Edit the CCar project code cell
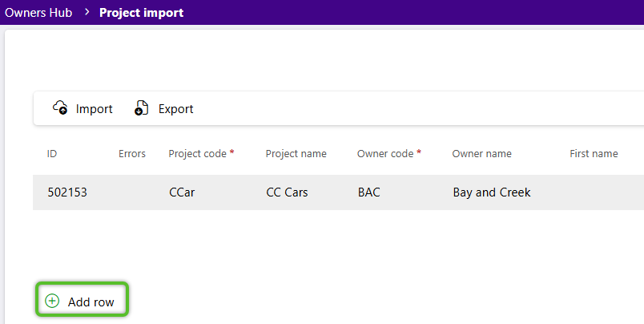 click(182, 192)
